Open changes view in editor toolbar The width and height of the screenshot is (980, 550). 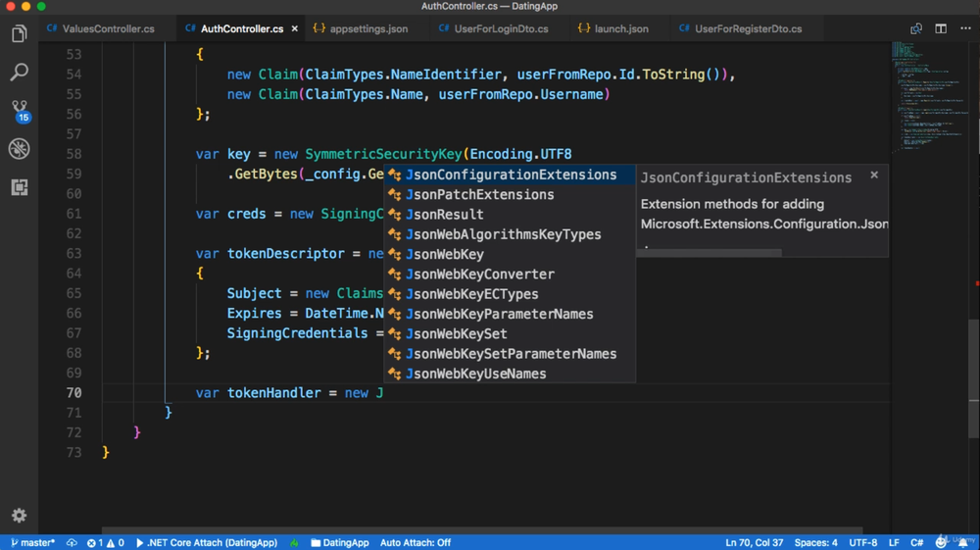pos(915,28)
